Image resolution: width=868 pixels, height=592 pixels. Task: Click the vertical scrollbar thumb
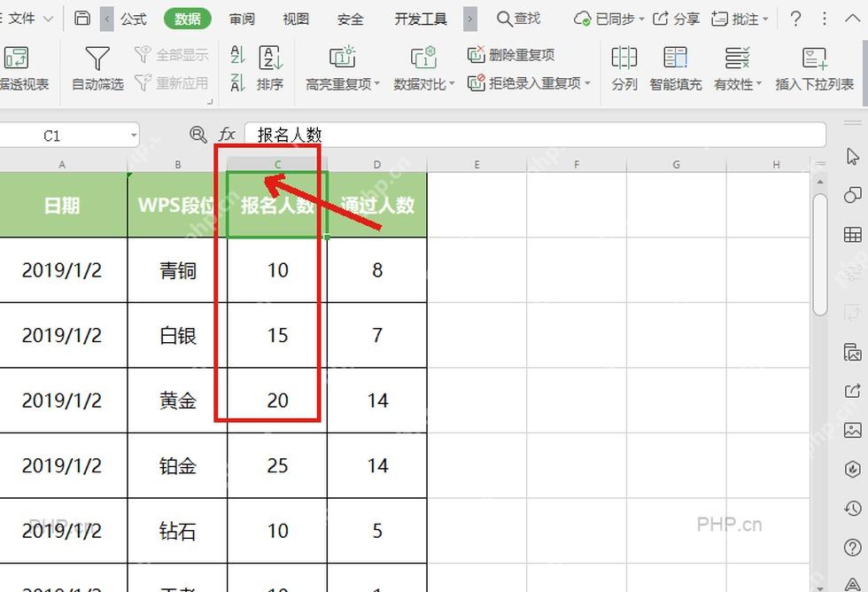click(820, 253)
